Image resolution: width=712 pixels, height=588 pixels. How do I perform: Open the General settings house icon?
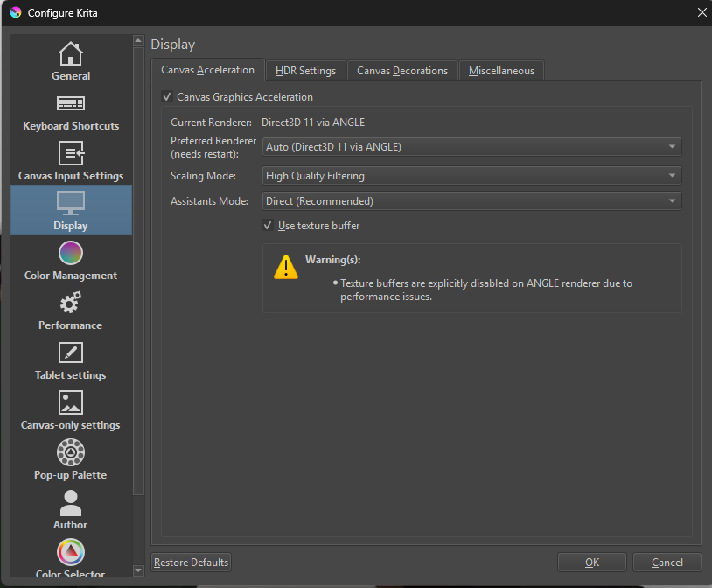pyautogui.click(x=71, y=53)
